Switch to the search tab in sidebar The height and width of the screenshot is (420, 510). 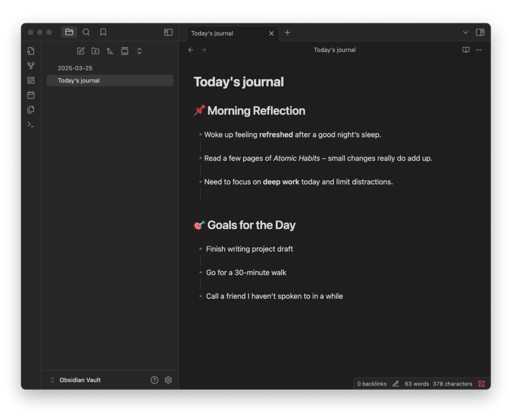coord(86,32)
